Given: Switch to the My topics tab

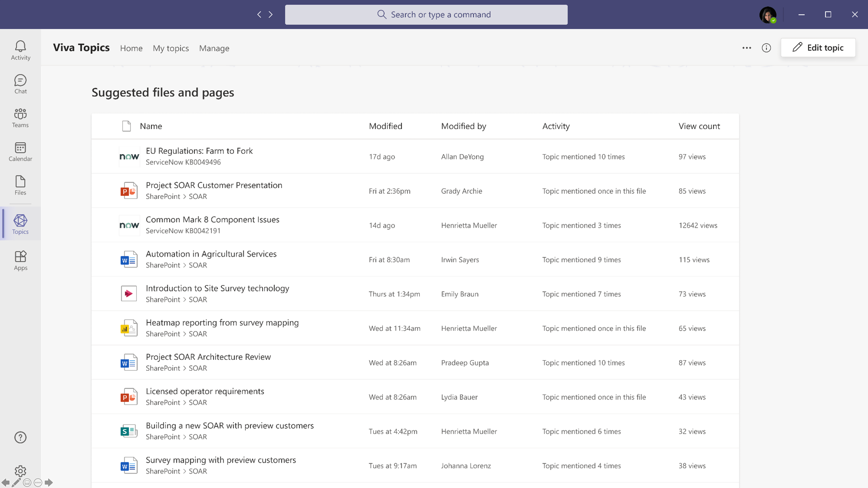Looking at the screenshot, I should point(171,48).
